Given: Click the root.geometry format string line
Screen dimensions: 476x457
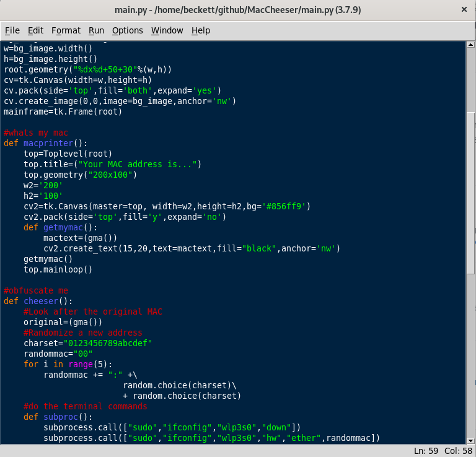Looking at the screenshot, I should (x=88, y=70).
